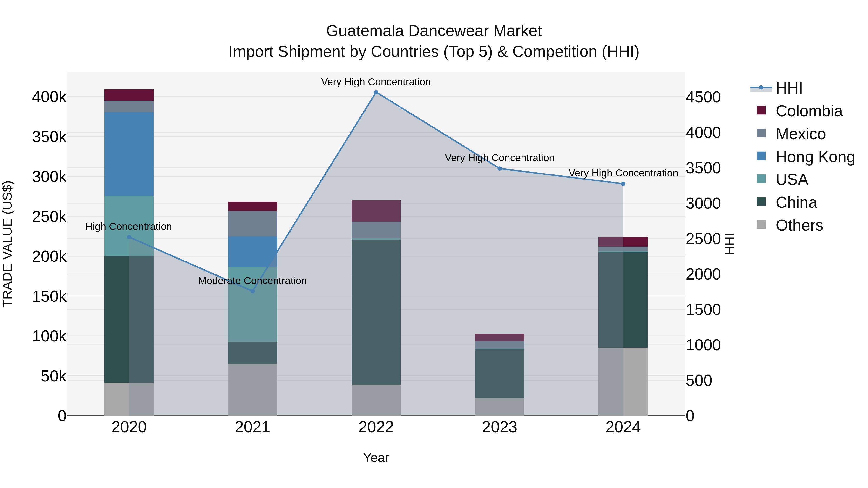Toggle the USA legend entry
This screenshot has height=488, width=868.
pos(782,180)
